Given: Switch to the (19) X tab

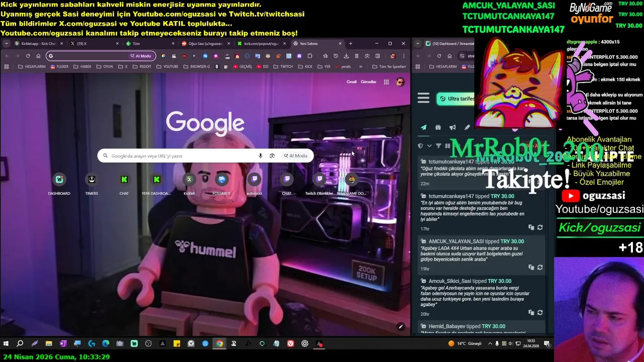Looking at the screenshot, I should coord(94,44).
